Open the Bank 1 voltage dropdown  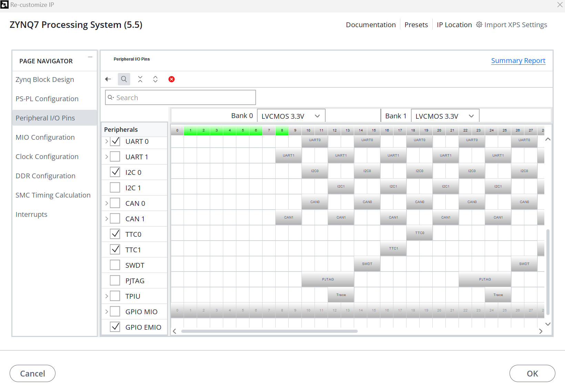[445, 116]
